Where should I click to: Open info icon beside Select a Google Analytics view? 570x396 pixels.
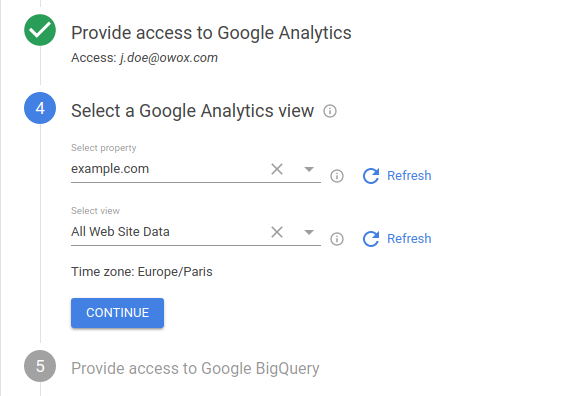point(330,111)
